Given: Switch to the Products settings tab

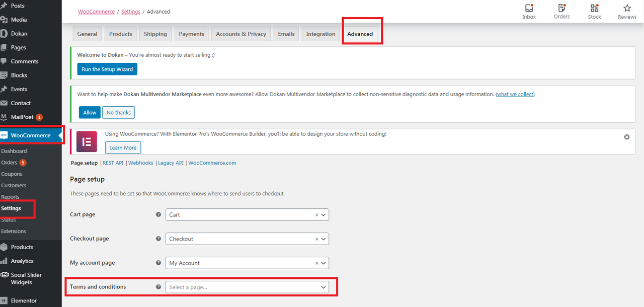Looking at the screenshot, I should click(x=121, y=34).
